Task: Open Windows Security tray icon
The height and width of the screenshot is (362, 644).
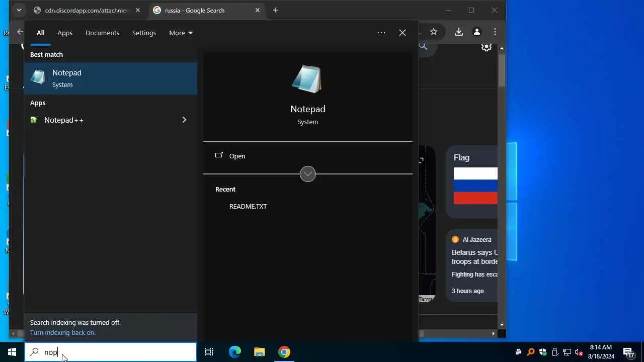Action: pyautogui.click(x=543, y=352)
